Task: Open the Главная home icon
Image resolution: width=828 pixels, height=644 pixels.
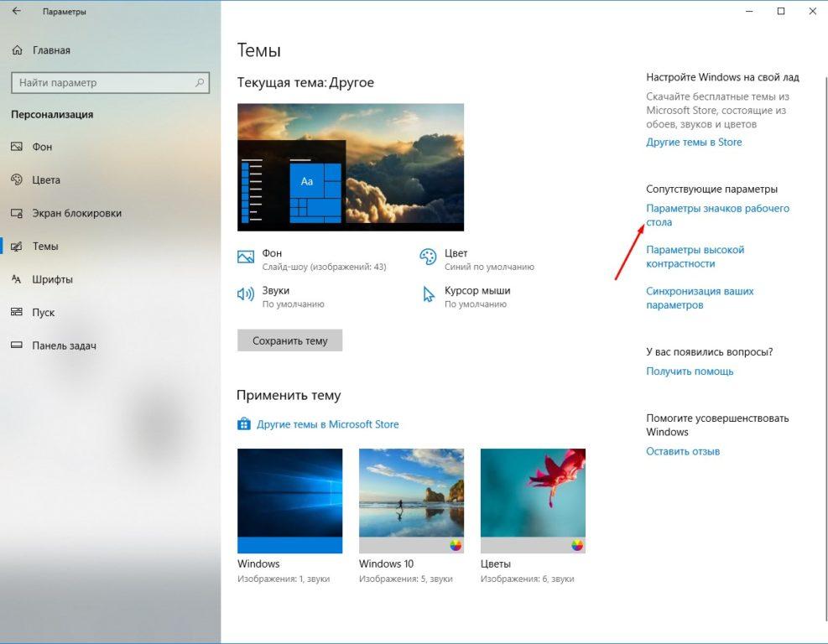Action: click(x=17, y=50)
